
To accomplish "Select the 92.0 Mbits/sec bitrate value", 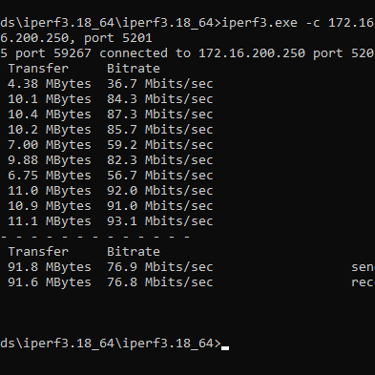I will tap(160, 190).
